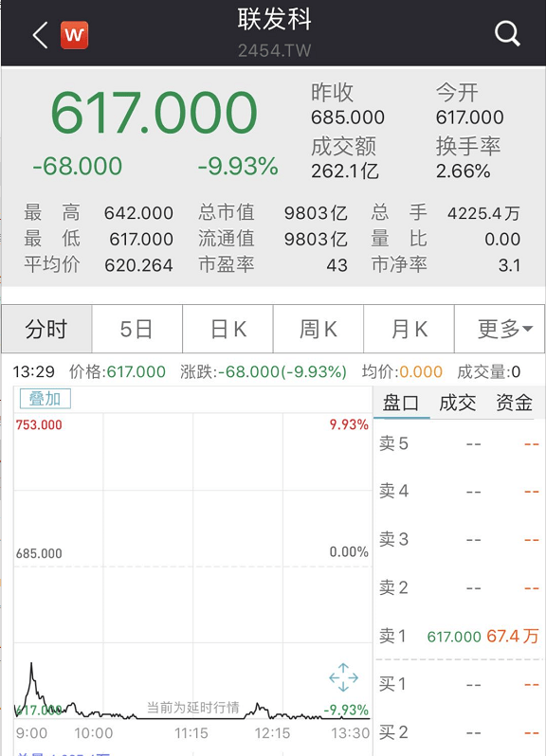Select the 卖3 order row
The image size is (546, 756).
tap(459, 539)
